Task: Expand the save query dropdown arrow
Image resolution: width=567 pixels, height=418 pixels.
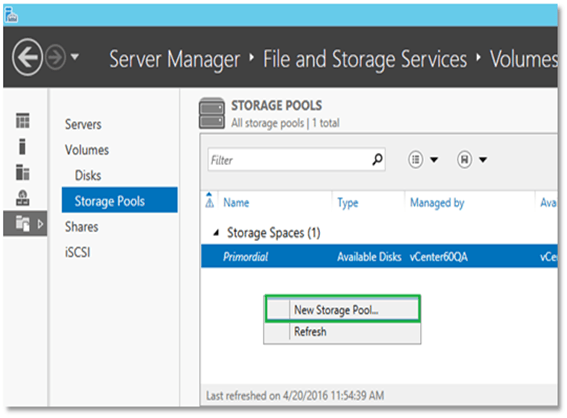Action: point(483,159)
